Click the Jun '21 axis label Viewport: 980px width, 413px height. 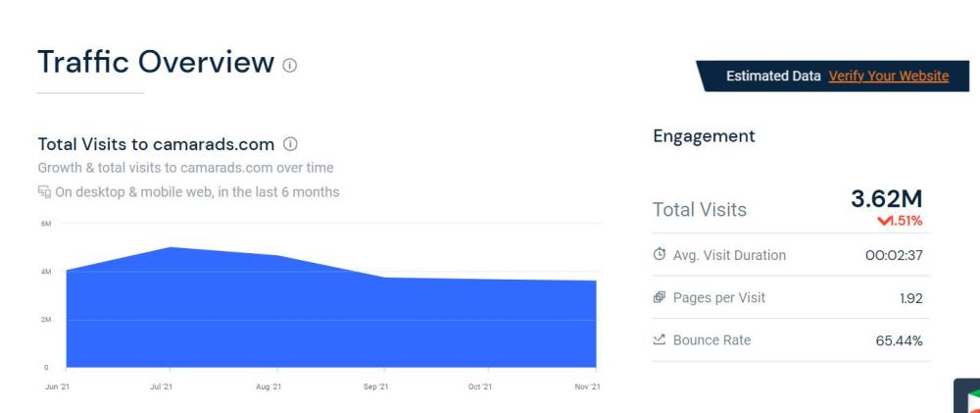pyautogui.click(x=58, y=387)
